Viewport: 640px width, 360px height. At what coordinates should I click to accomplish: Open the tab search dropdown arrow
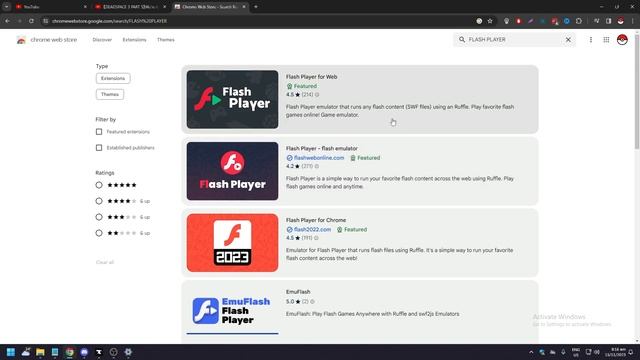(6, 7)
